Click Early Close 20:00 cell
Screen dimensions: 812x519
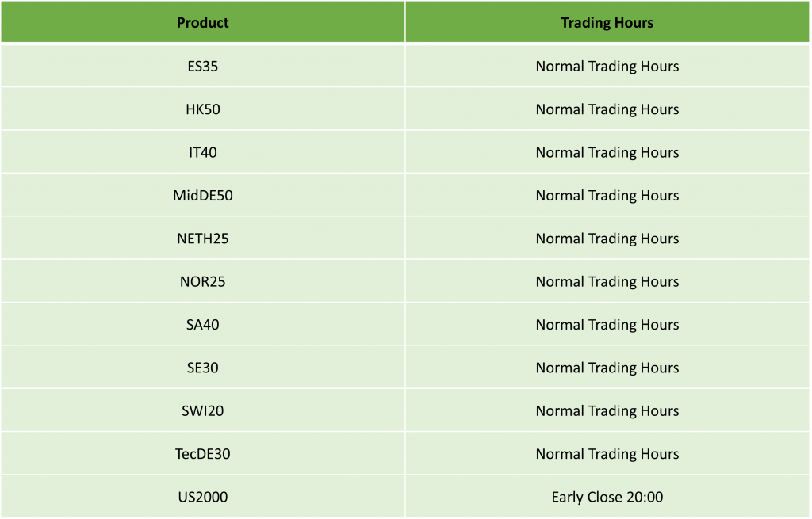coord(607,497)
